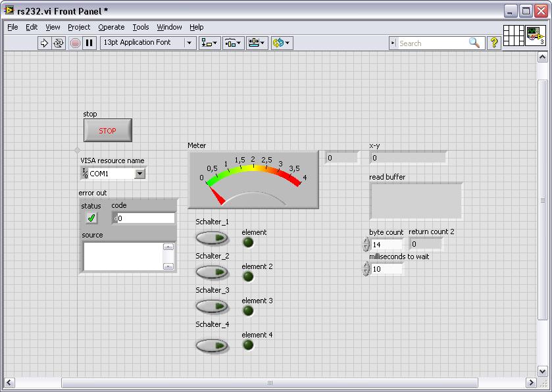This screenshot has width=552, height=392.
Task: Toggle the Schalter_4 switch
Action: pos(212,345)
